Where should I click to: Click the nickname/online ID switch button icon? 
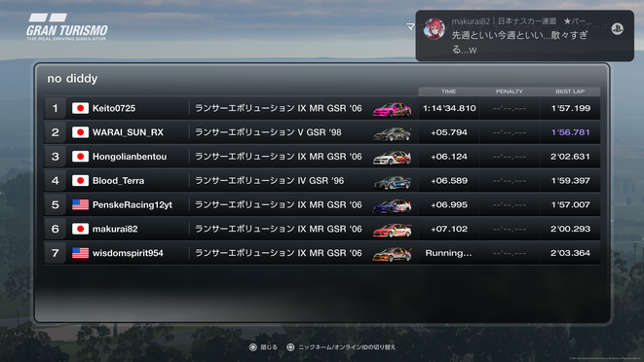pos(290,347)
